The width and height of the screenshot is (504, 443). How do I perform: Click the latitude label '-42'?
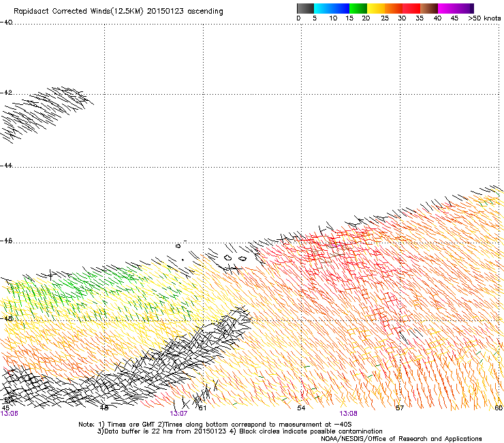[x=6, y=93]
